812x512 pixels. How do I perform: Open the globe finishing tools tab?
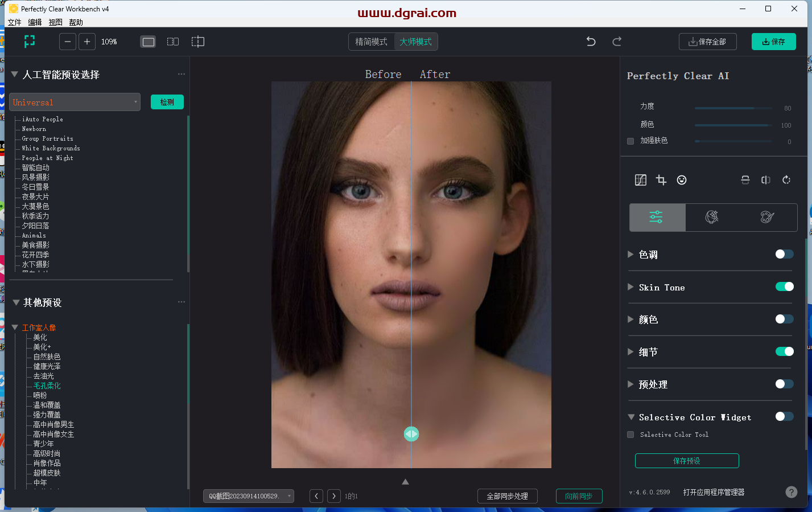click(x=712, y=217)
